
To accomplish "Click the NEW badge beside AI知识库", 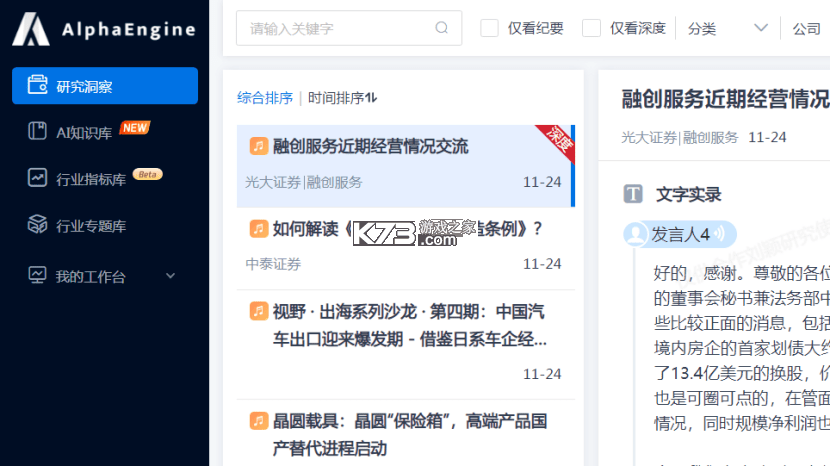I will tap(135, 128).
